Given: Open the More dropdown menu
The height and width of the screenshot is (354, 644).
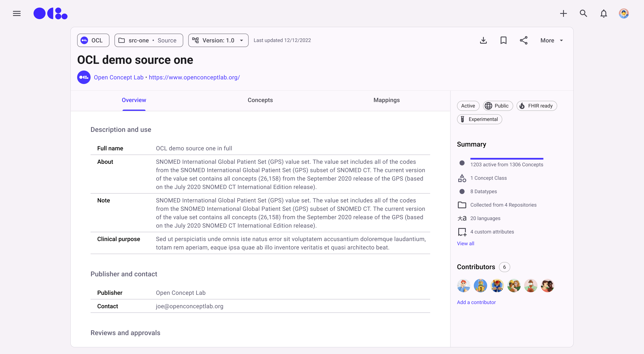Looking at the screenshot, I should 552,40.
